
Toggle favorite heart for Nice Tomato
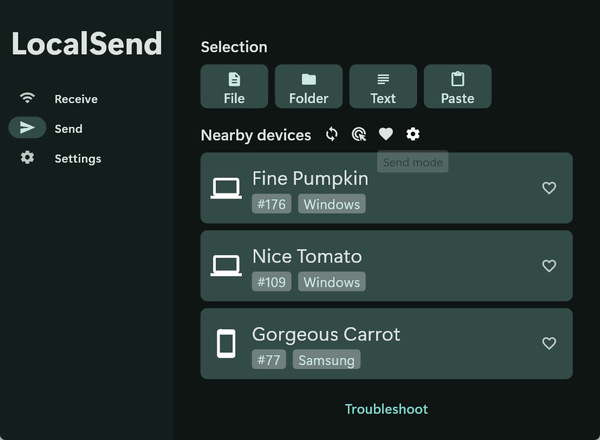548,266
